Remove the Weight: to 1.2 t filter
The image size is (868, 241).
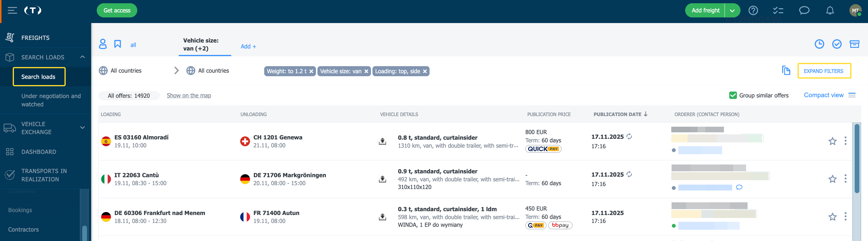tap(311, 71)
